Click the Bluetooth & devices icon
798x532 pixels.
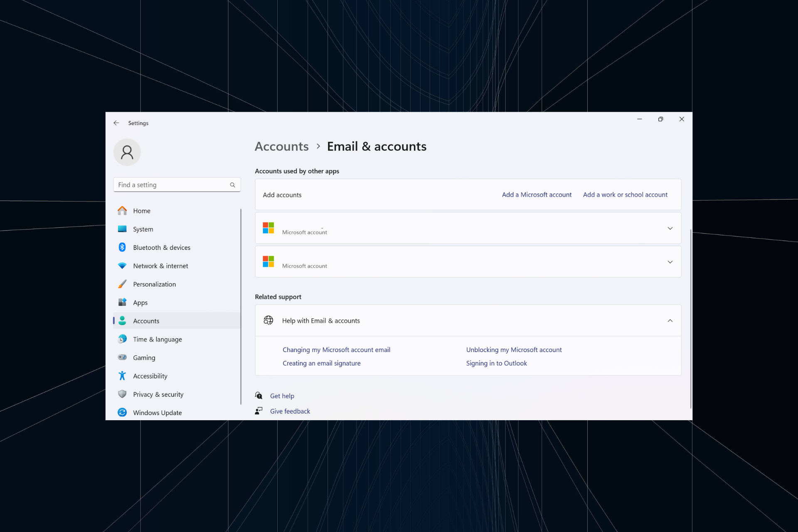click(123, 247)
